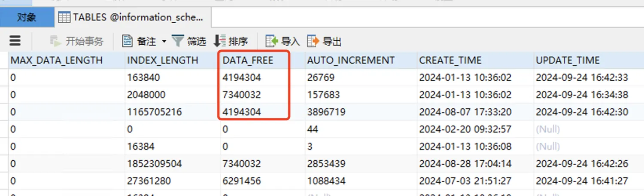Select UPDATE_TIME 2024-09-24 16:42:30
The image size is (644, 196).
pyautogui.click(x=589, y=112)
